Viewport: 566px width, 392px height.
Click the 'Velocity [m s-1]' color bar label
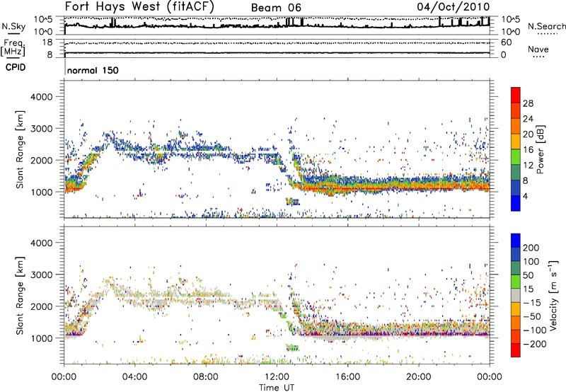[553, 295]
